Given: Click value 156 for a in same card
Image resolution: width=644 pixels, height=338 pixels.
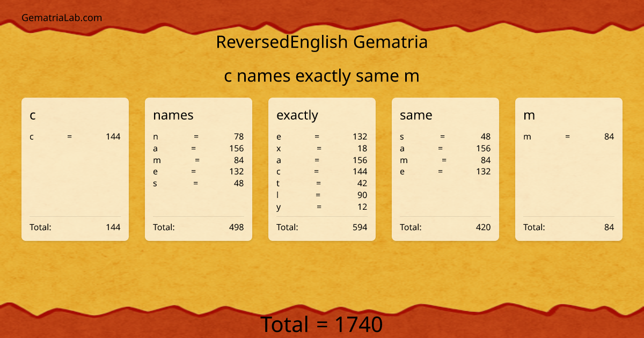Looking at the screenshot, I should coord(484,149).
